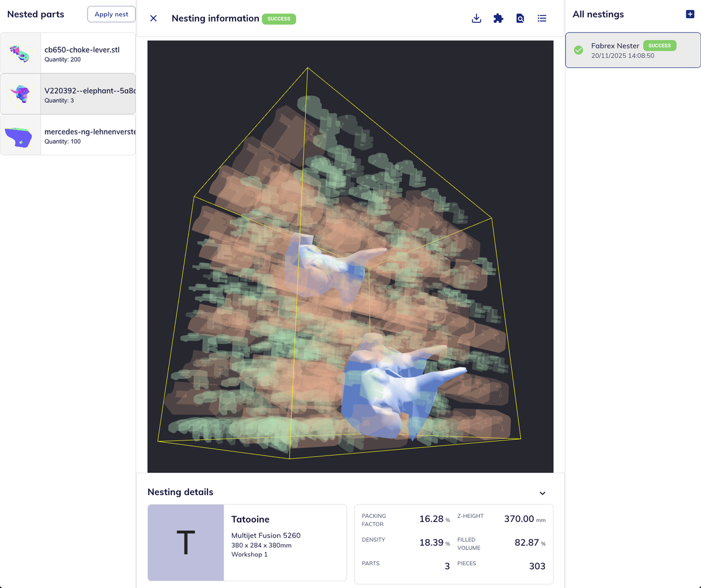This screenshot has width=701, height=588.
Task: Click the green checkmark on Fabrex Nester
Action: point(578,50)
